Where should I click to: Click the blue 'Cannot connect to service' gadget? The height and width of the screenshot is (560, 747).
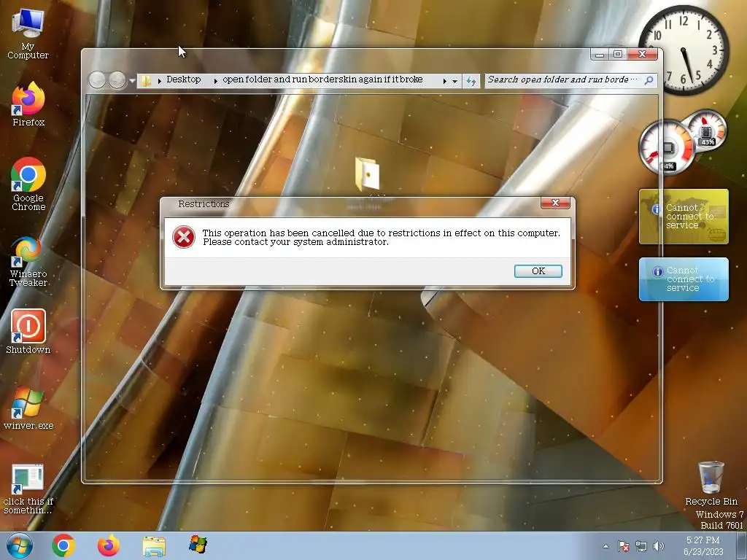[684, 279]
